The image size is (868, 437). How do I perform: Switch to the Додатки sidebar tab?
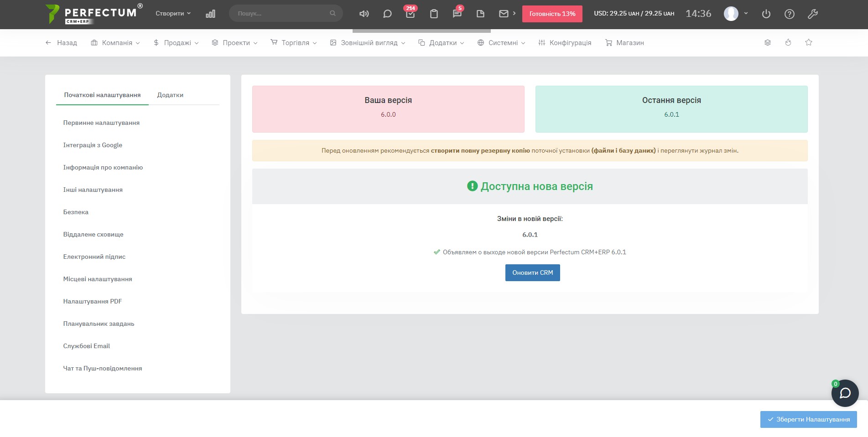click(170, 95)
